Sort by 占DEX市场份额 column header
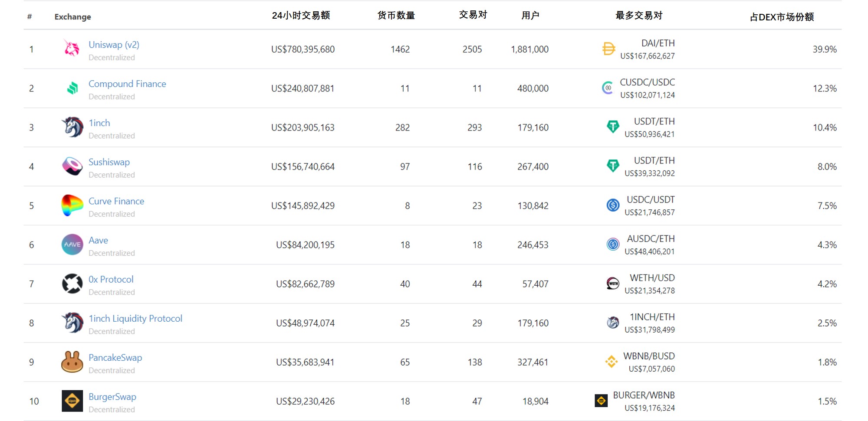Image resolution: width=868 pixels, height=421 pixels. click(782, 17)
